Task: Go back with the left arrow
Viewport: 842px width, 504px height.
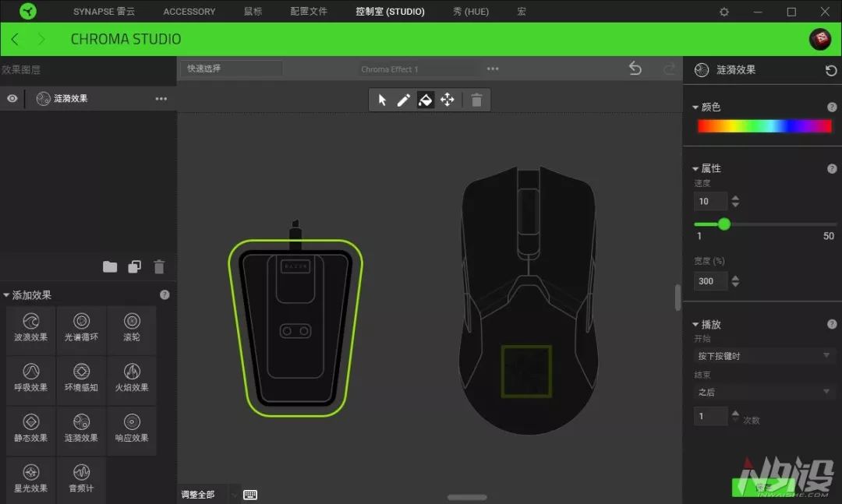Action: (15, 39)
